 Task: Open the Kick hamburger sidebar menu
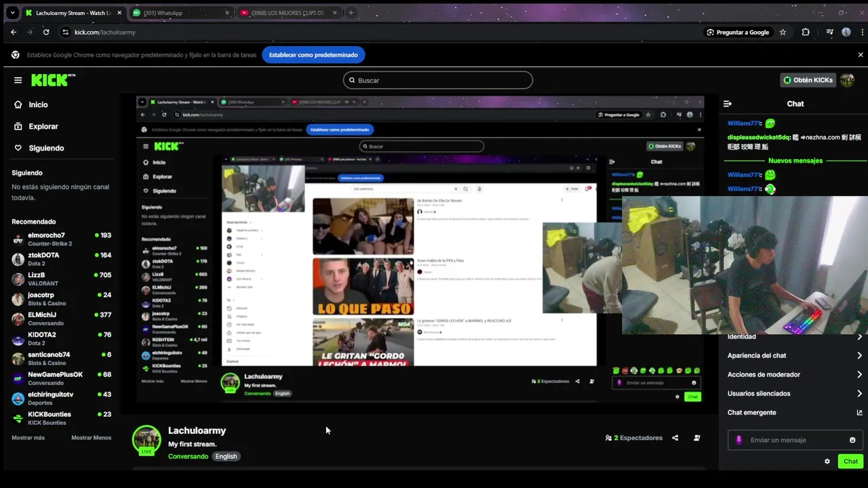pyautogui.click(x=18, y=80)
